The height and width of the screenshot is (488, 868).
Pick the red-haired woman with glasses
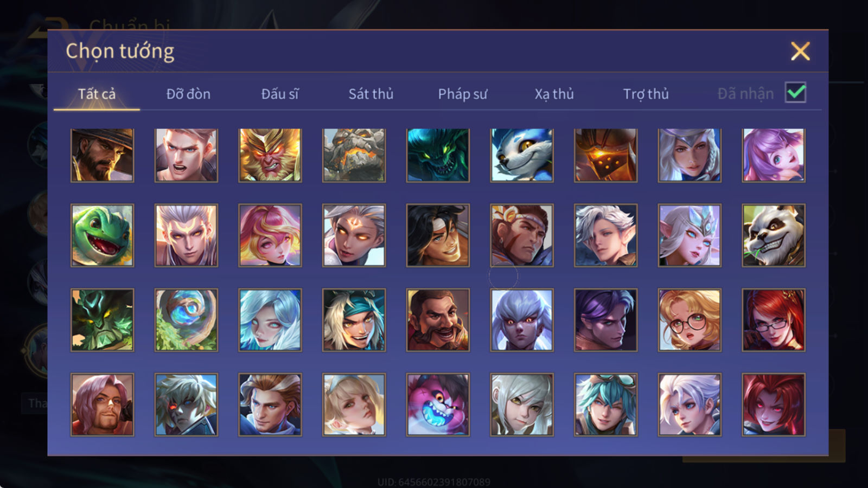774,320
